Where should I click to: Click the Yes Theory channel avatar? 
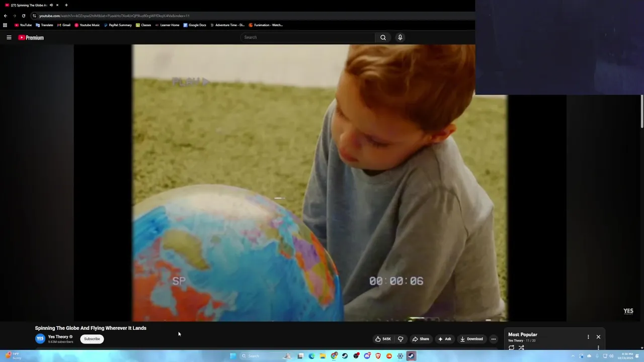coord(40,339)
